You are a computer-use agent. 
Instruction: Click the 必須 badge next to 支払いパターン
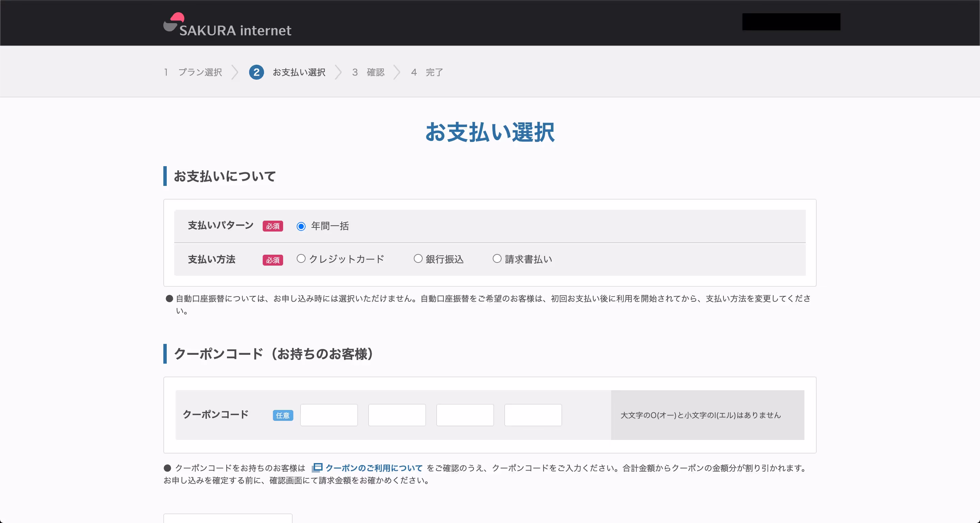point(273,226)
